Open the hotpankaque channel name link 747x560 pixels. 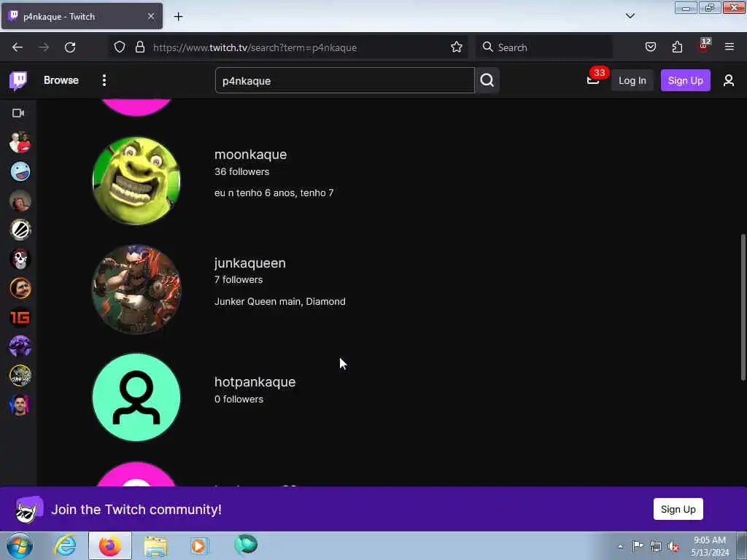(x=255, y=382)
